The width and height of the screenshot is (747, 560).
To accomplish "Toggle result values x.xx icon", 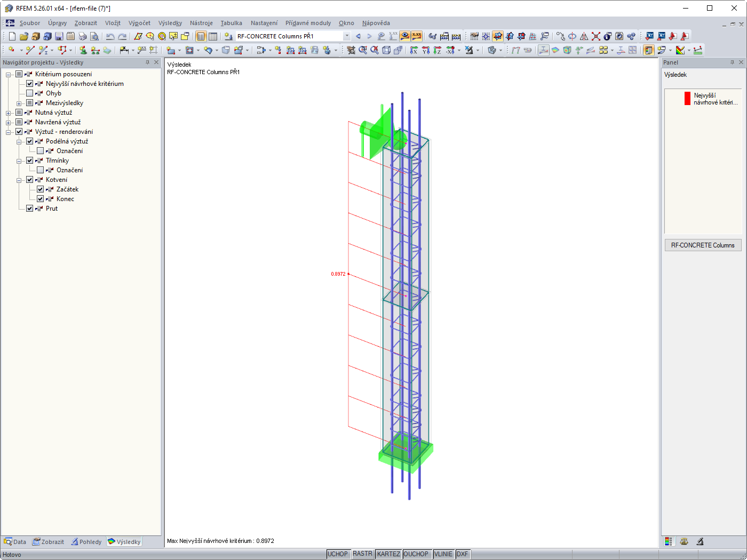I will (417, 36).
